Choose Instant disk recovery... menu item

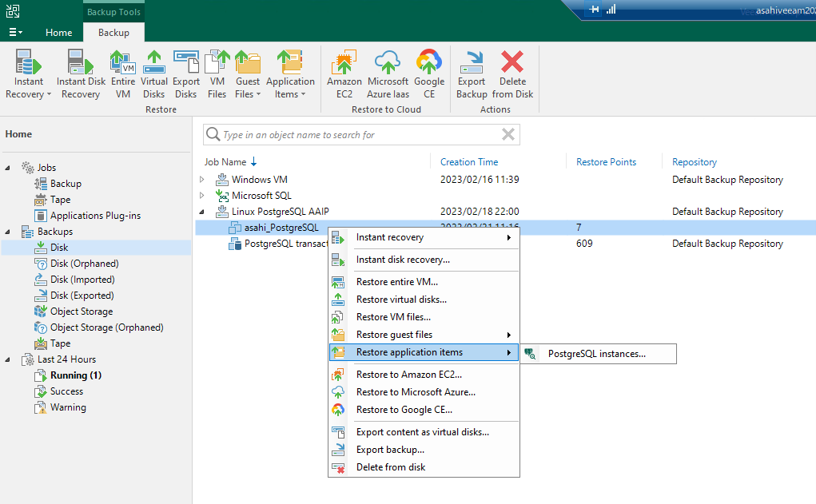tap(424, 260)
